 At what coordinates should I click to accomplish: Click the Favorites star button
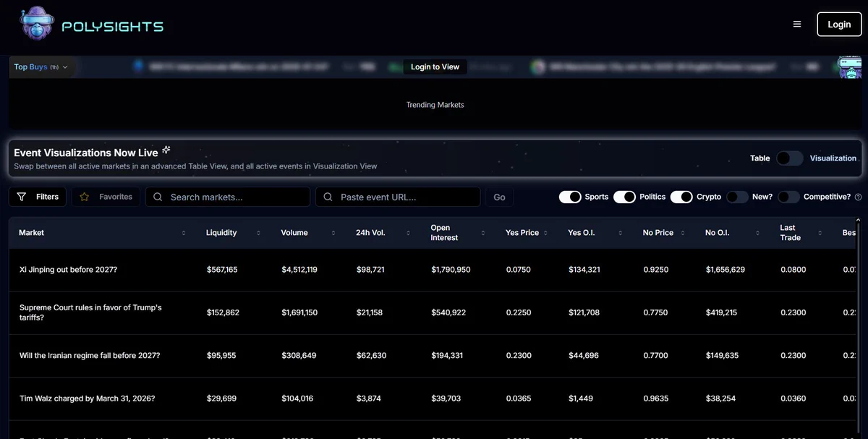pos(106,197)
